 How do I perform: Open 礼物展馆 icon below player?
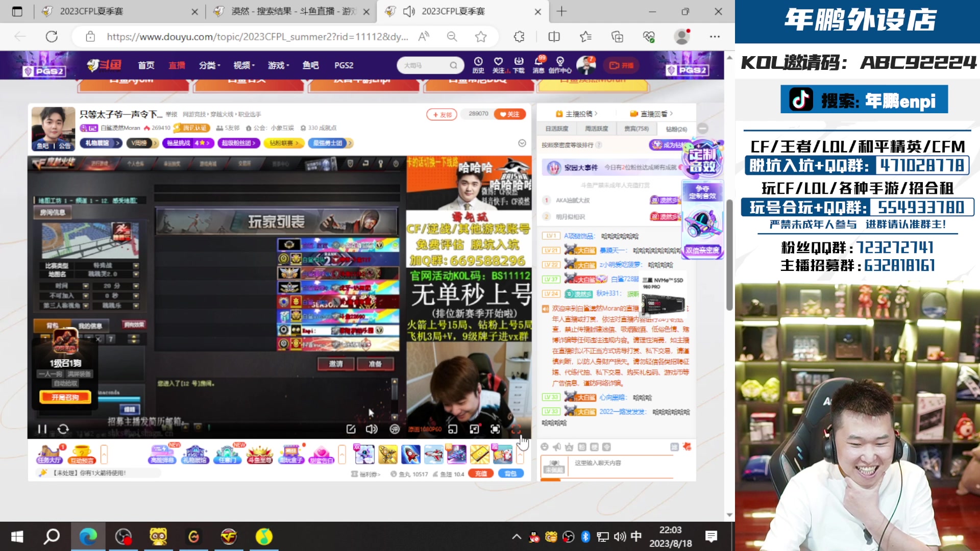[195, 454]
